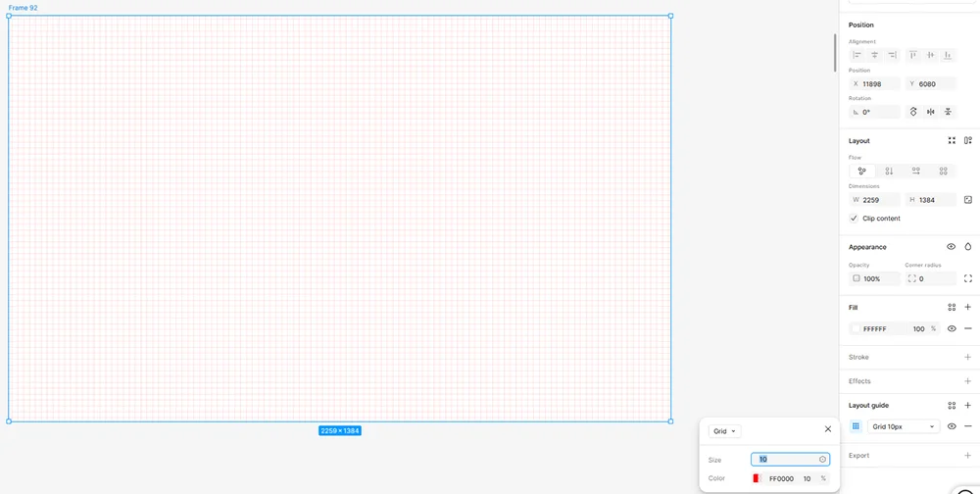Viewport: 980px width, 494px height.
Task: Align vertical centers icon
Action: click(931, 55)
